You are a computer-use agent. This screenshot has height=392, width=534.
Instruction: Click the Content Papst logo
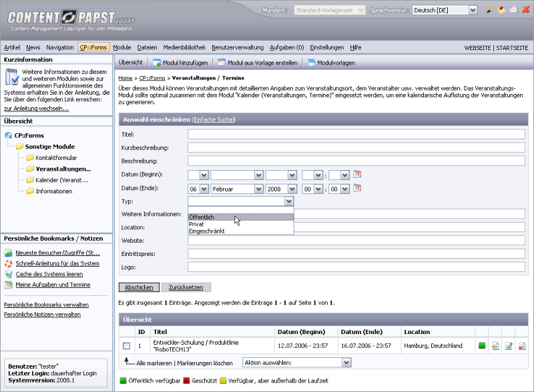click(71, 21)
